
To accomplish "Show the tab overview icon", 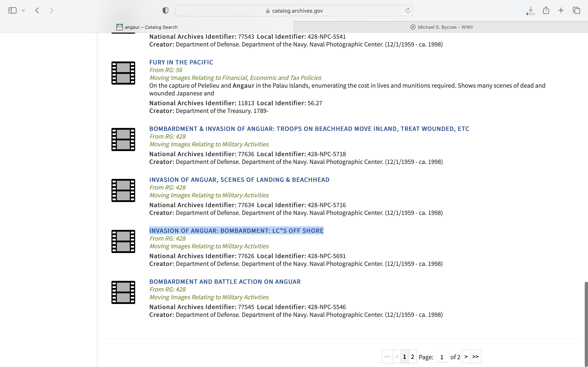I will point(576,10).
